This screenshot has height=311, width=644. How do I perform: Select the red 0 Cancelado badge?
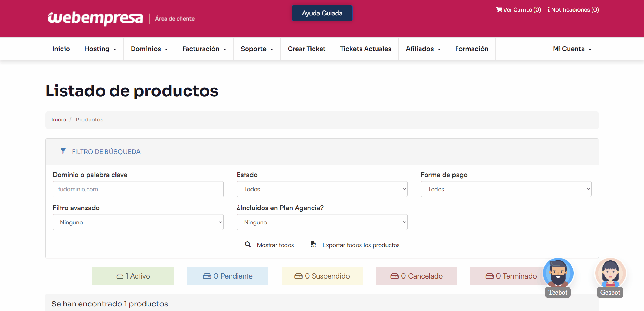(x=417, y=276)
